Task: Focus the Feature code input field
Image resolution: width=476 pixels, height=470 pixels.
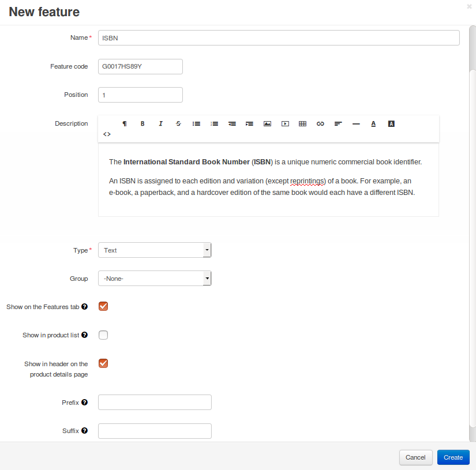Action: [140, 66]
